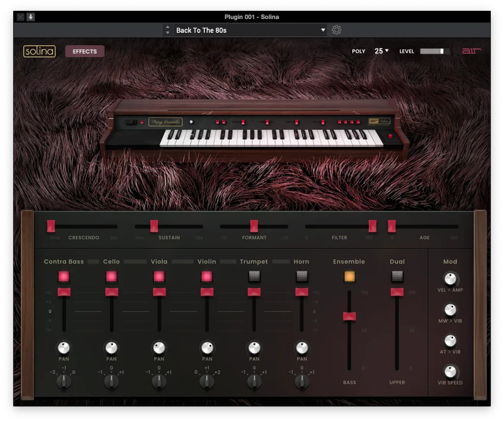
Task: Click the AGE slider handle
Action: coord(391,226)
